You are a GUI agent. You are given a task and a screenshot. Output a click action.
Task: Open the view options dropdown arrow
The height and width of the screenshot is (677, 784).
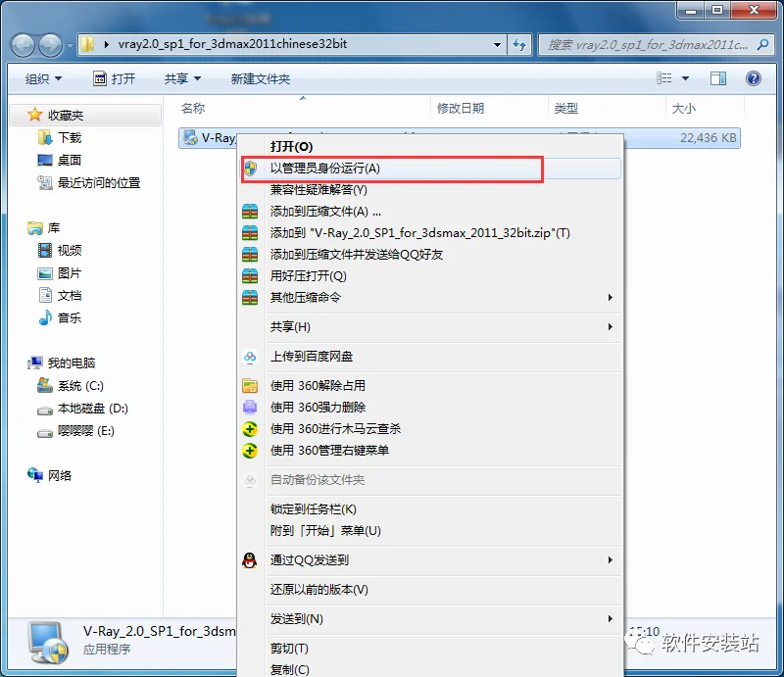coord(685,78)
